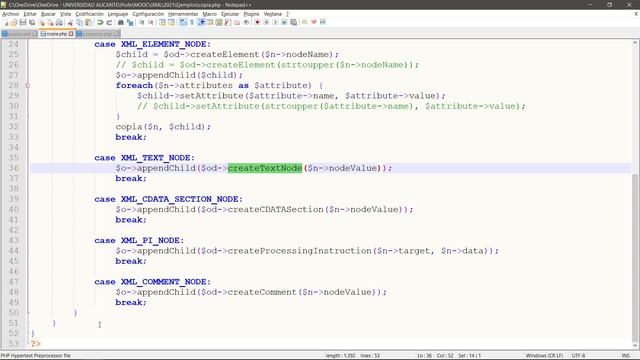Click the Paste toolbar icon

(89, 22)
